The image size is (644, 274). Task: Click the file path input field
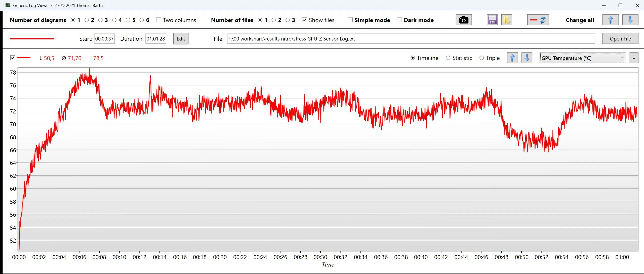coord(411,39)
